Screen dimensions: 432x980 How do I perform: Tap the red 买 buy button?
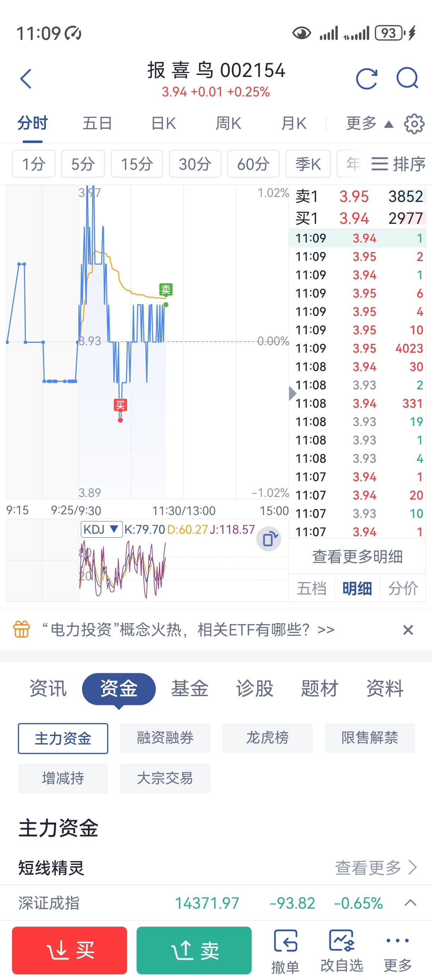tap(70, 950)
